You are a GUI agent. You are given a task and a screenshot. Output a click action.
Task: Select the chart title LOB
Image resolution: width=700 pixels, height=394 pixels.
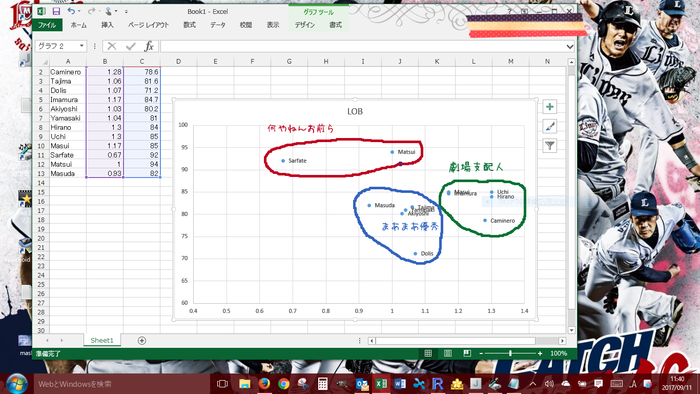point(355,112)
